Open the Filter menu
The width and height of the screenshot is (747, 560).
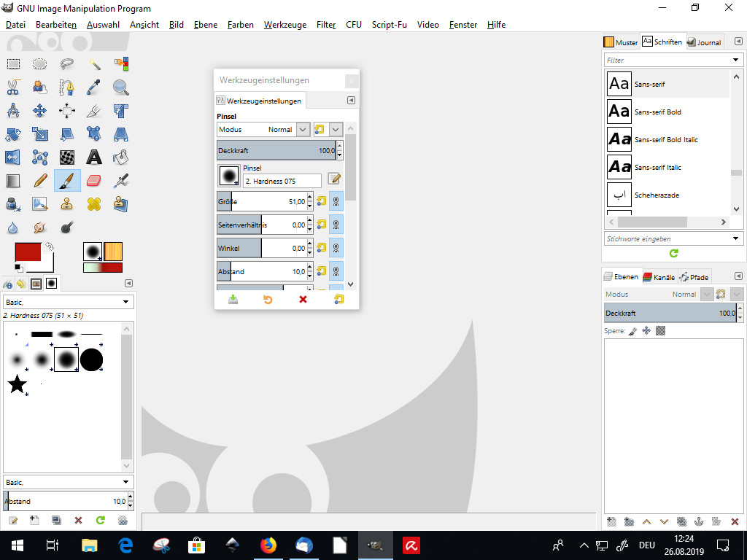(x=326, y=25)
